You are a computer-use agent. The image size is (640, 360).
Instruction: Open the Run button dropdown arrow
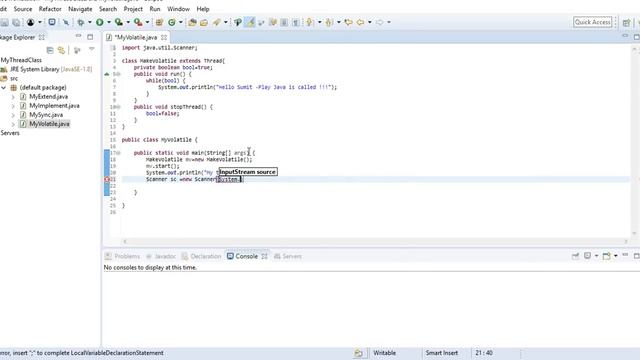pyautogui.click(x=109, y=22)
